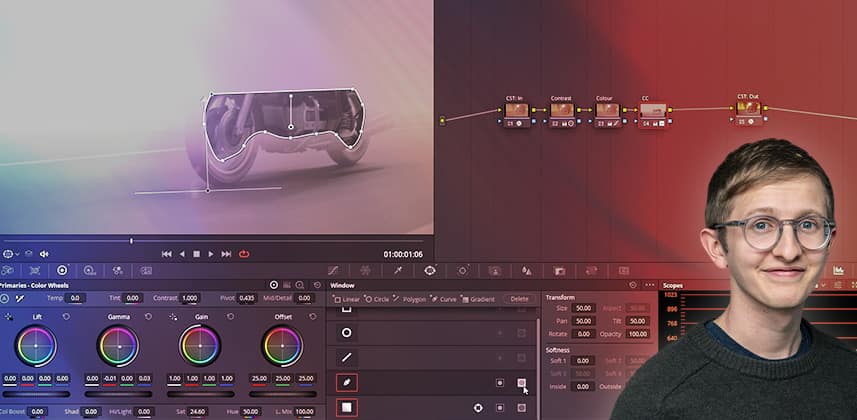Open the 3D palette
The height and width of the screenshot is (420, 857).
[x=624, y=270]
